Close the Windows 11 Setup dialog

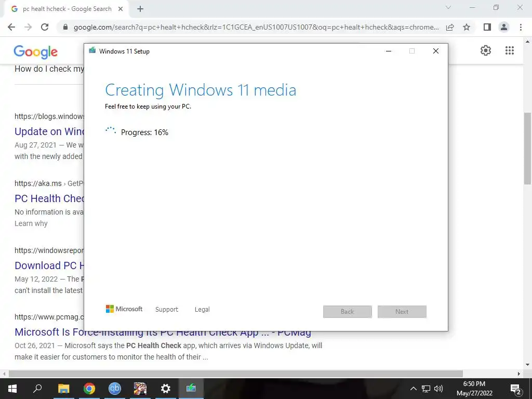[436, 51]
